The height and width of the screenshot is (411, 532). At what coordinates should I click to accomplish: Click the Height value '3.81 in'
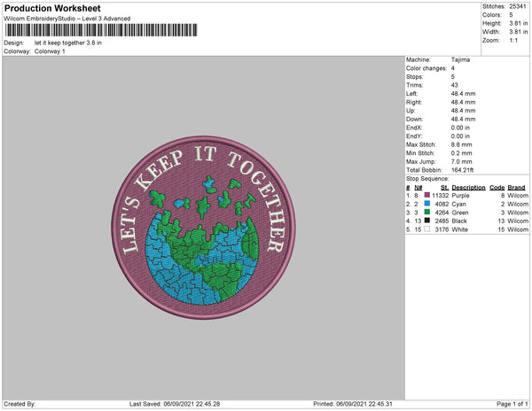pos(518,23)
